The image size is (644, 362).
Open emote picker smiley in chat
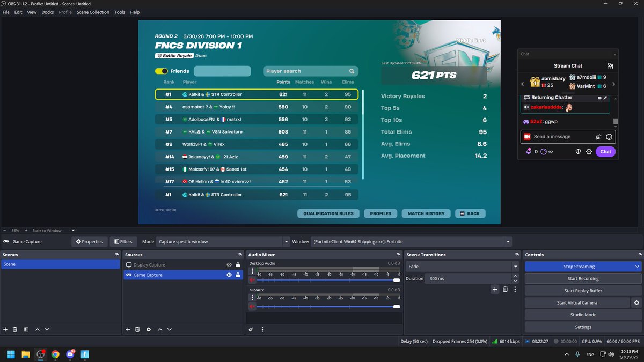point(609,137)
